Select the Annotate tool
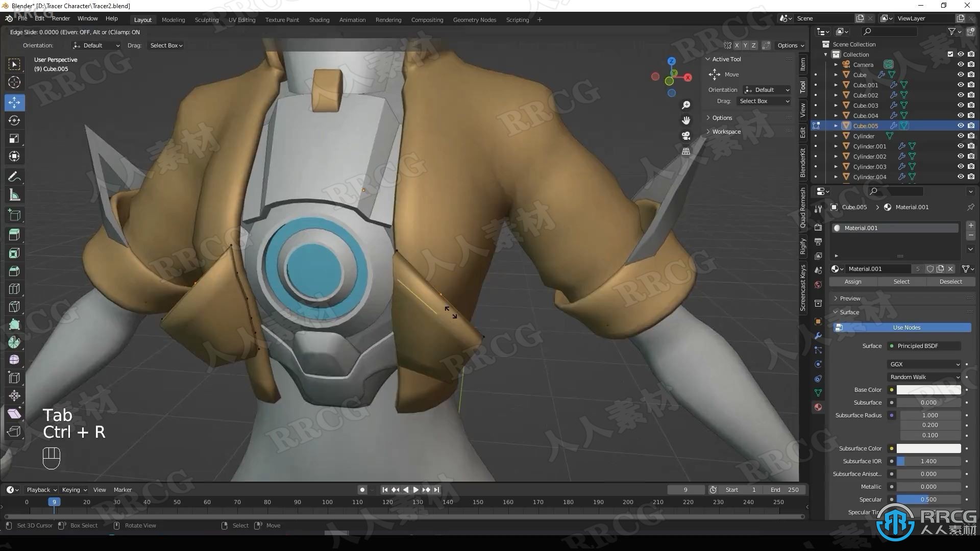Viewport: 980px width, 551px height. (x=14, y=177)
